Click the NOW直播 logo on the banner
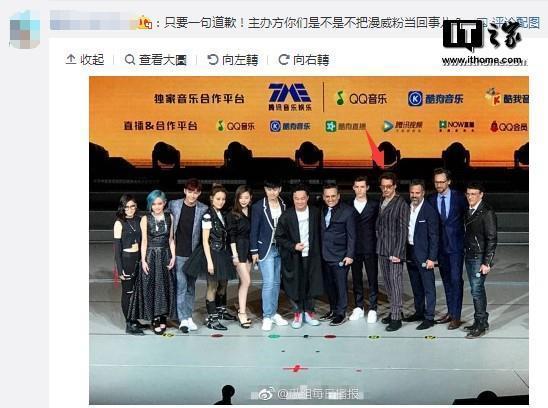The height and width of the screenshot is (408, 548). coord(456,126)
